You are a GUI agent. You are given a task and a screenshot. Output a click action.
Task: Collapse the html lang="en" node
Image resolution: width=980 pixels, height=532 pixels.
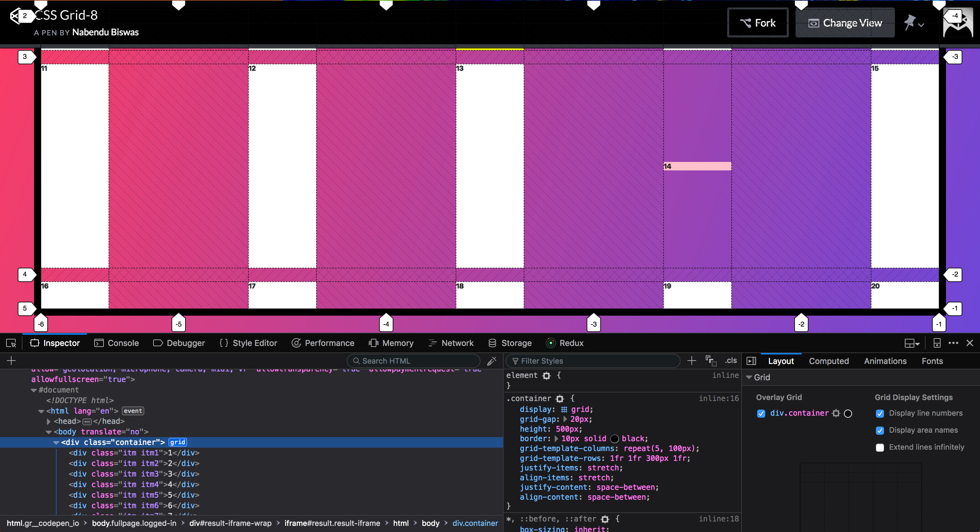[41, 411]
